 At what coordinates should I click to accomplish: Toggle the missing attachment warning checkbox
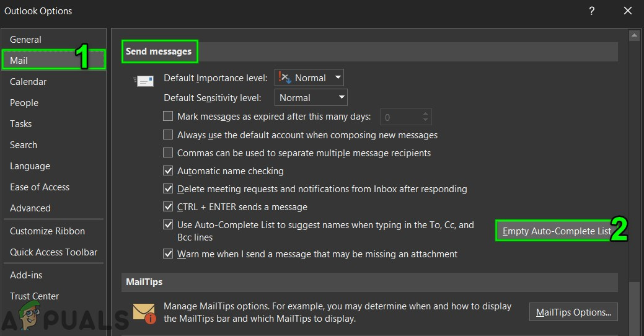point(168,254)
